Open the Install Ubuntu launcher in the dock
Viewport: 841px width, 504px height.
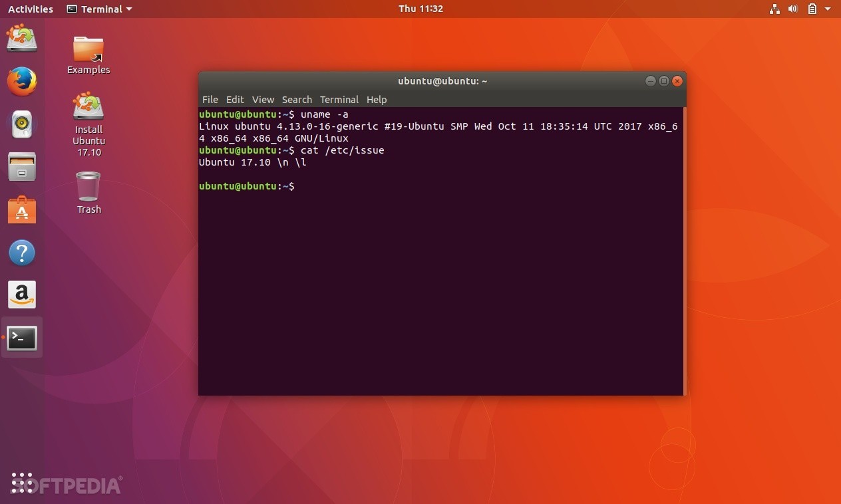coord(22,37)
